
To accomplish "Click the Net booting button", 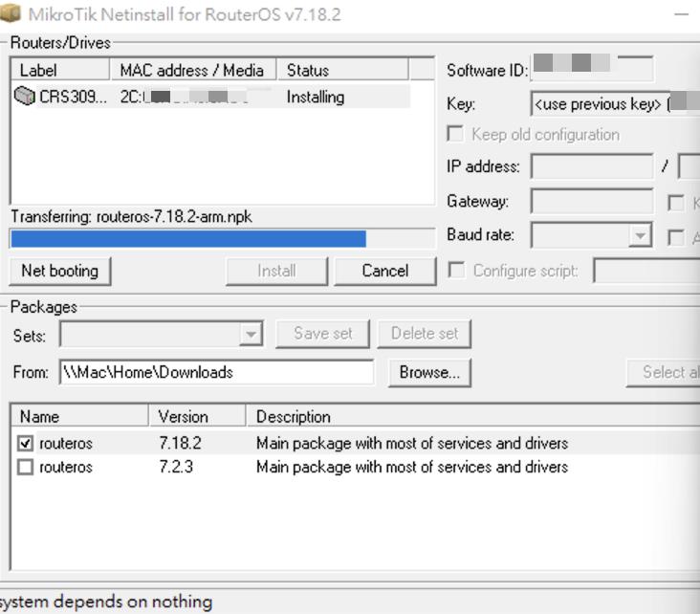I will click(59, 271).
